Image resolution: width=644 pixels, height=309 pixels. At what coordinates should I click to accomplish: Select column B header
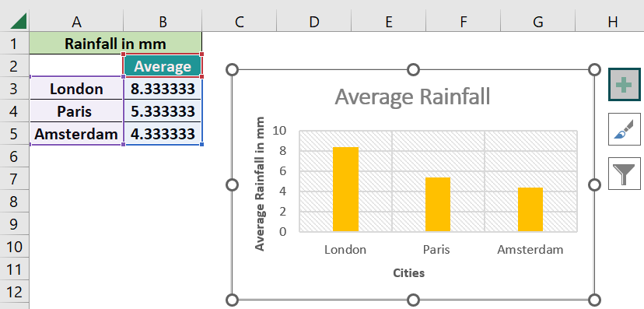pyautogui.click(x=163, y=22)
